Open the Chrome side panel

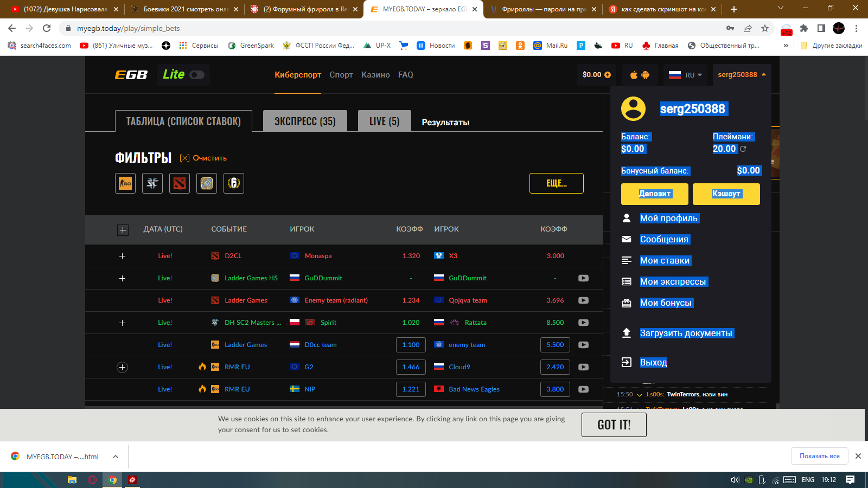821,28
